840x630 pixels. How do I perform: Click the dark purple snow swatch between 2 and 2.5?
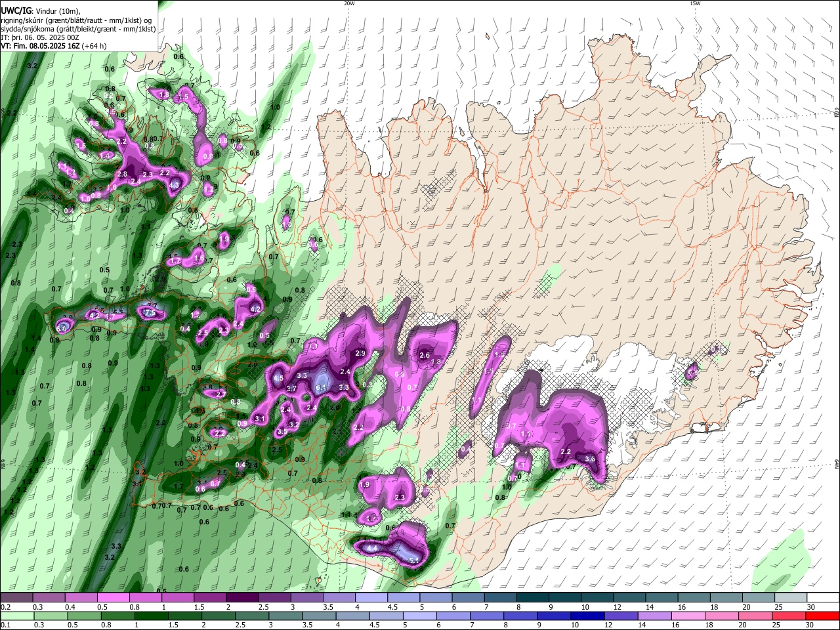[241, 598]
